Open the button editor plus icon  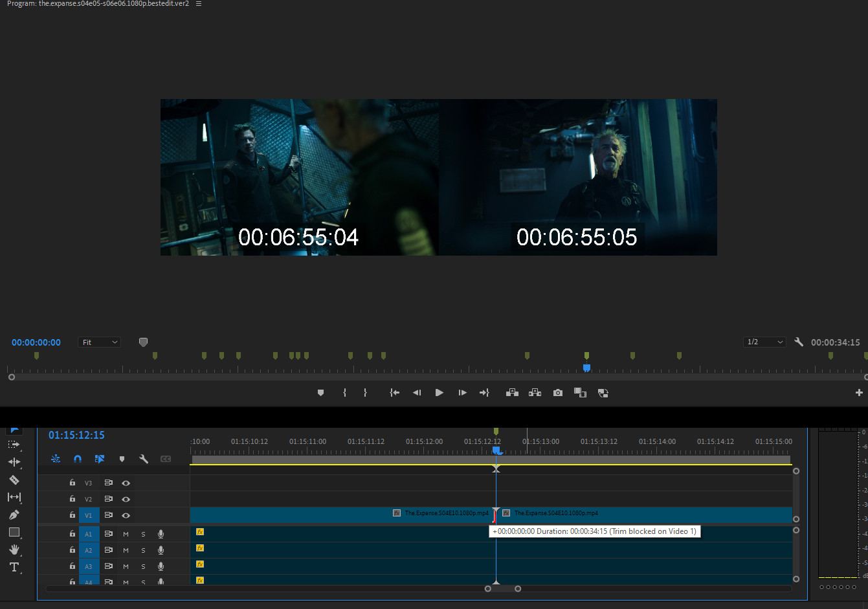click(859, 393)
